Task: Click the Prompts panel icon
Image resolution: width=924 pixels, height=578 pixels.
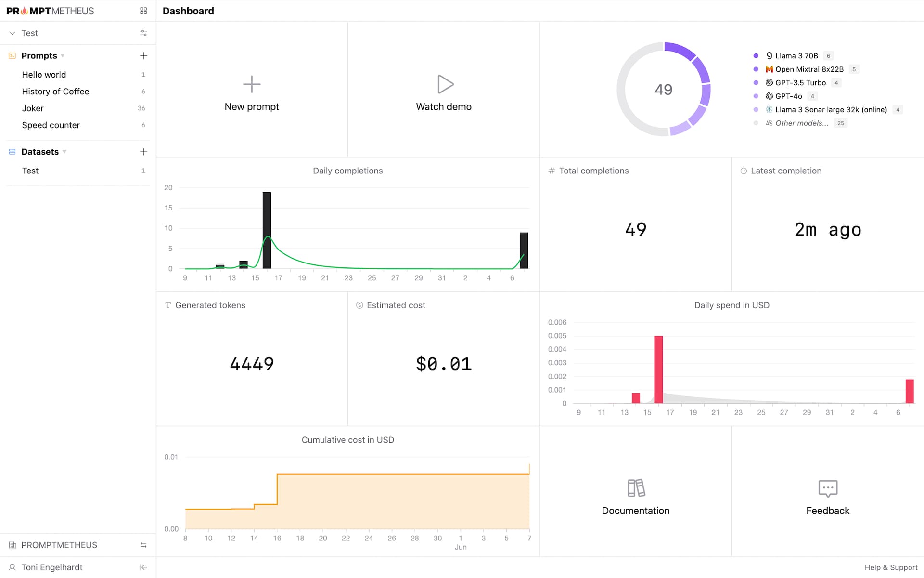Action: pyautogui.click(x=11, y=55)
